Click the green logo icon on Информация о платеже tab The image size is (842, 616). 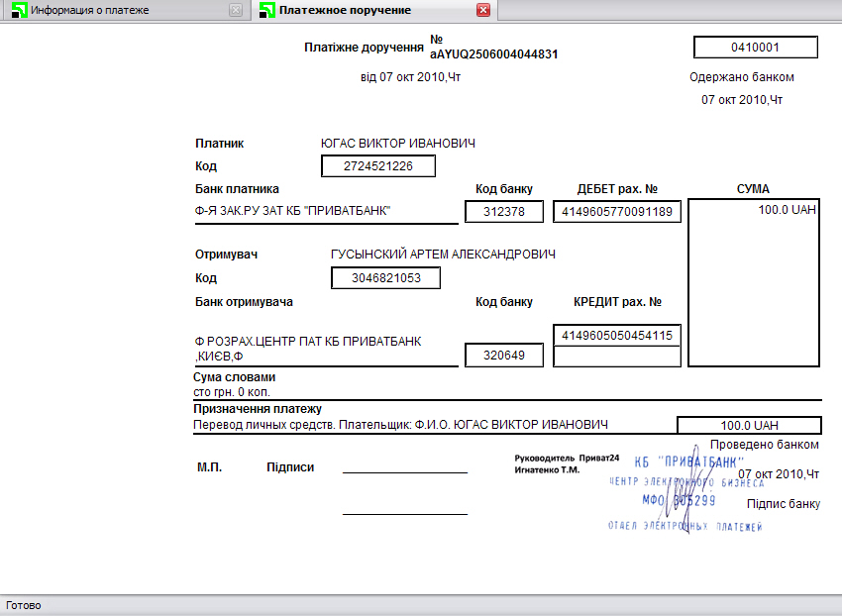(x=19, y=10)
